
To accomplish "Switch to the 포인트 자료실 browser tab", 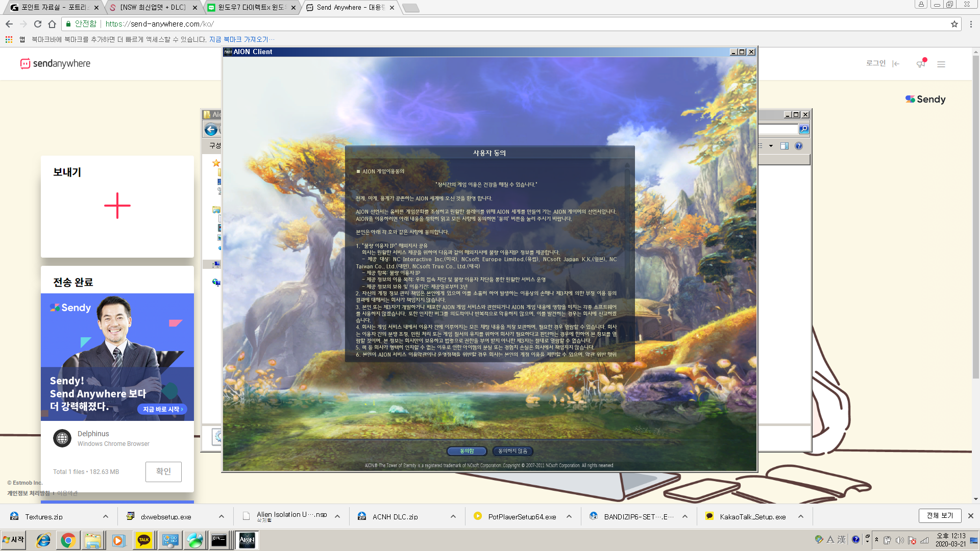I will [x=55, y=7].
